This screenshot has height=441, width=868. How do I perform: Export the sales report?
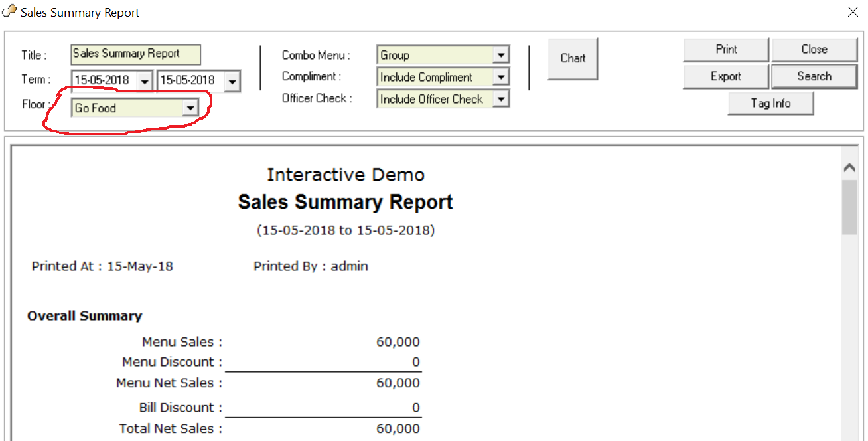tap(725, 76)
